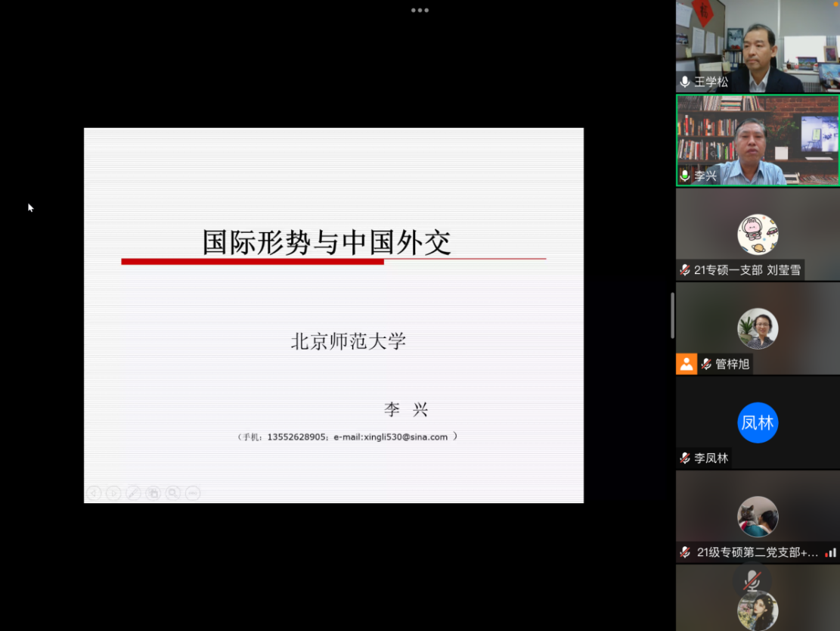This screenshot has width=840, height=631.
Task: Click the slide title 国际形势与中国外交
Action: (327, 242)
